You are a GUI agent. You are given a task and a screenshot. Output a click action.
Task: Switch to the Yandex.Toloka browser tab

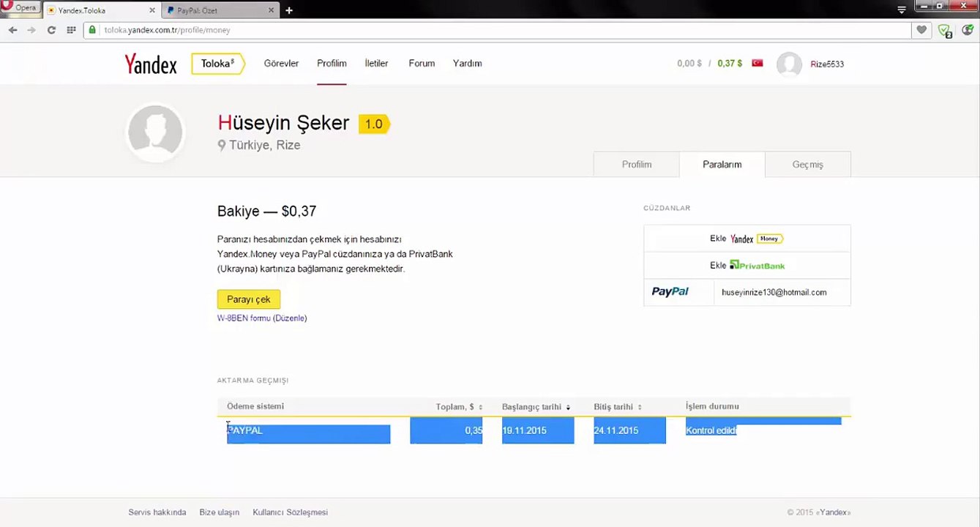click(x=101, y=10)
